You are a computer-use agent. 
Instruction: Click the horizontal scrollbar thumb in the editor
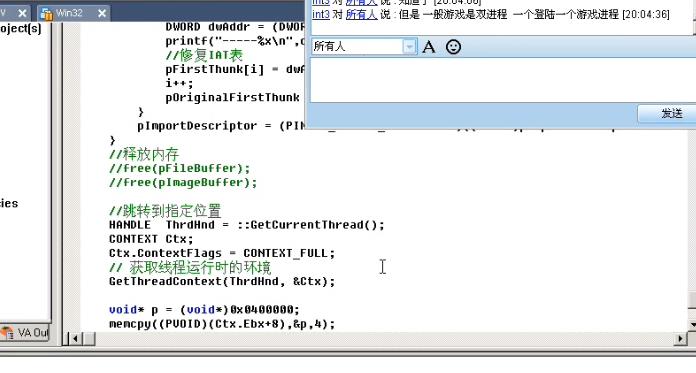click(88, 339)
